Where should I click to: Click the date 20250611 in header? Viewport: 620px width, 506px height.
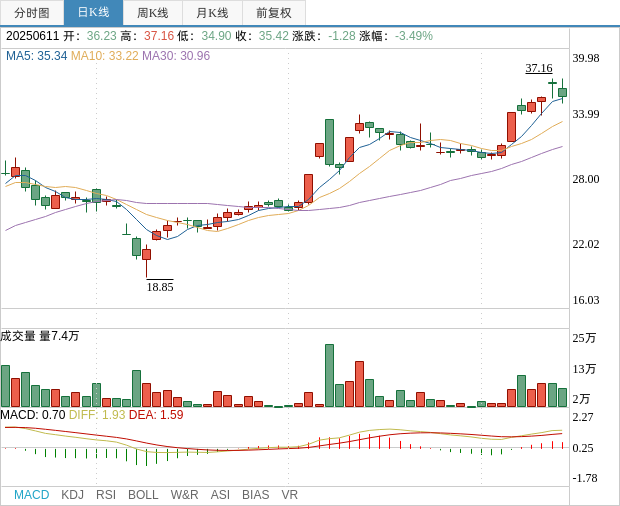coord(32,36)
